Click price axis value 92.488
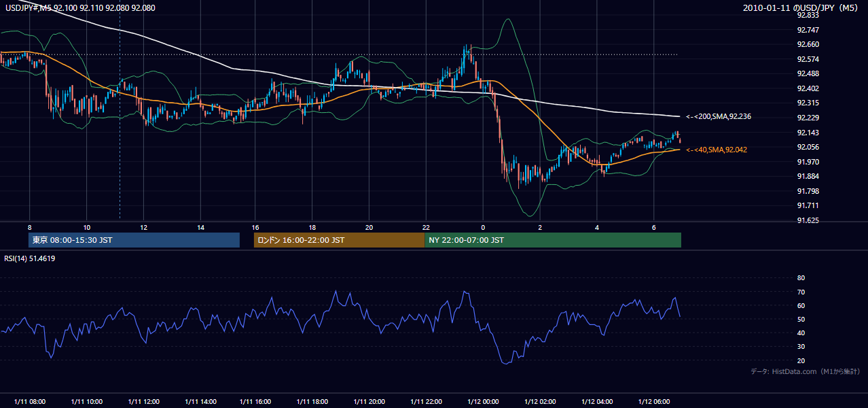 808,73
